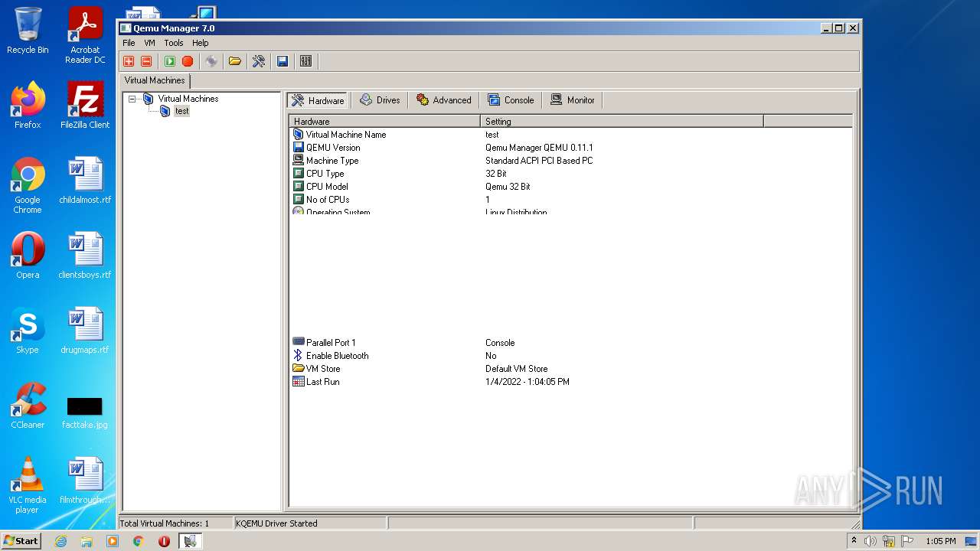Viewport: 980px width, 551px height.
Task: Open the Tools menu
Action: pyautogui.click(x=174, y=43)
